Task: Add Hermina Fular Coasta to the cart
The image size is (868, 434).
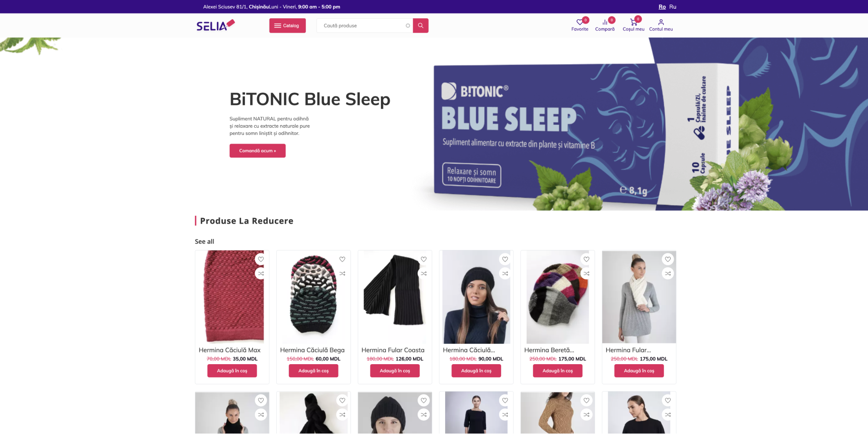Action: point(395,371)
